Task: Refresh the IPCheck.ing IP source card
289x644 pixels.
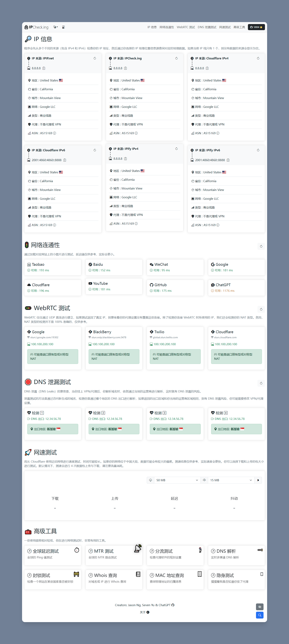Action: 177,58
